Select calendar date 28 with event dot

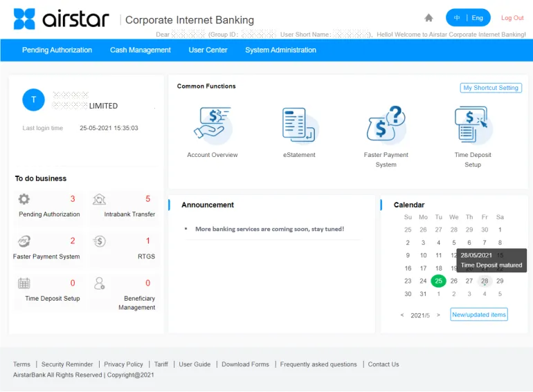[485, 281]
